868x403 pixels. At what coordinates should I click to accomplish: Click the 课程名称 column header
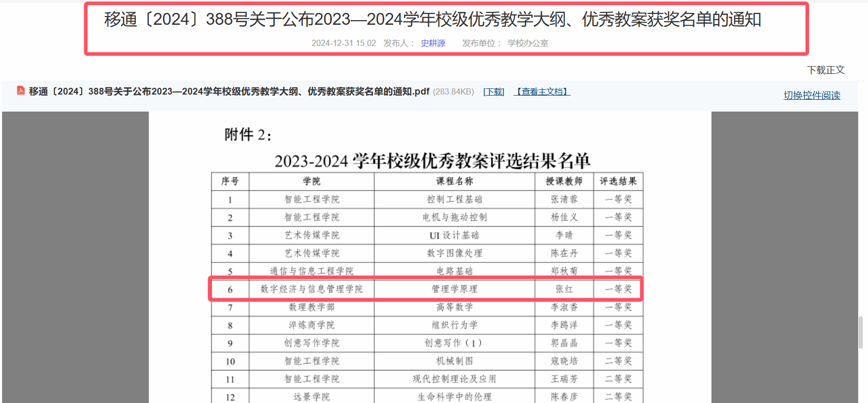[x=455, y=181]
